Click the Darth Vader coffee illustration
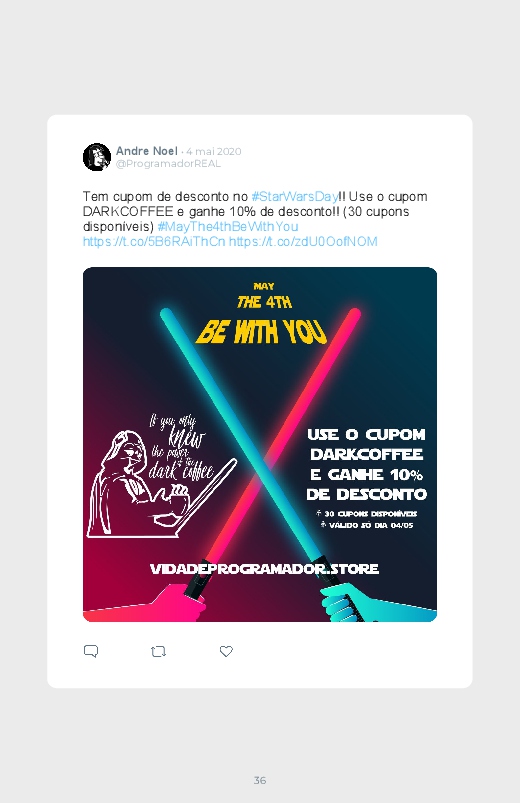This screenshot has width=520, height=803. coord(161,474)
